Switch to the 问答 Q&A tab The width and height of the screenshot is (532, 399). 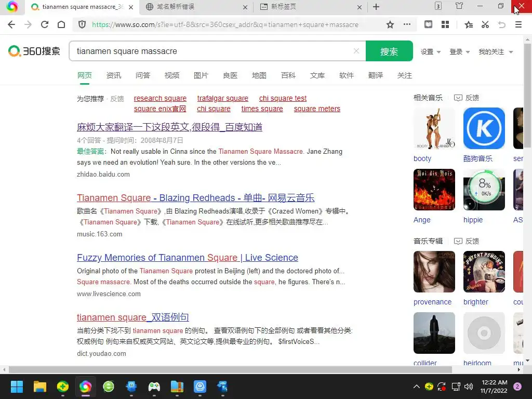(x=143, y=75)
